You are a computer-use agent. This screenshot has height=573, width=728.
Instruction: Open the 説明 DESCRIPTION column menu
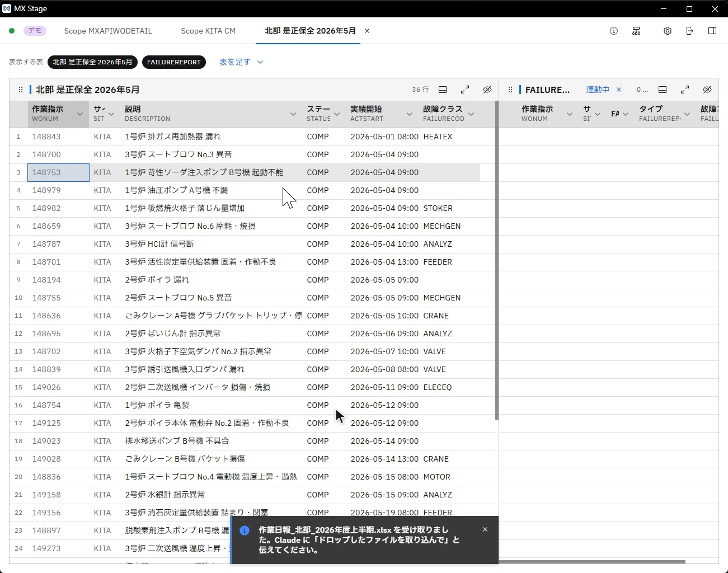coord(293,114)
